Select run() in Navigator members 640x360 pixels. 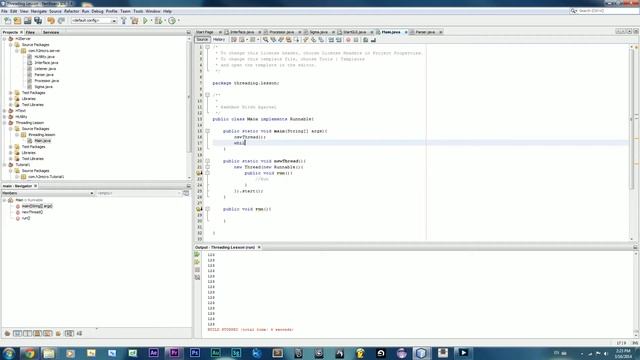pyautogui.click(x=26, y=218)
